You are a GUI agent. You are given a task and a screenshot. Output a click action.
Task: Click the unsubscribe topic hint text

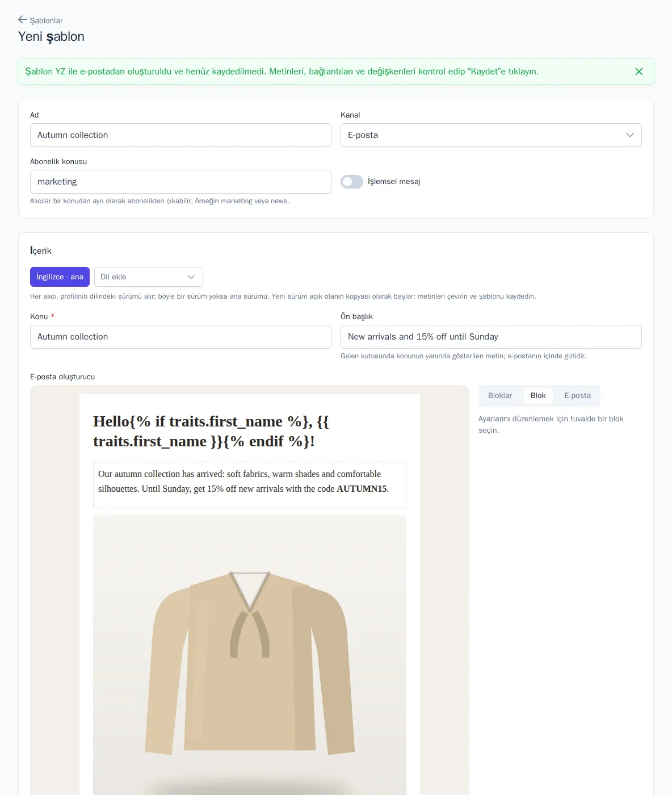pos(159,201)
